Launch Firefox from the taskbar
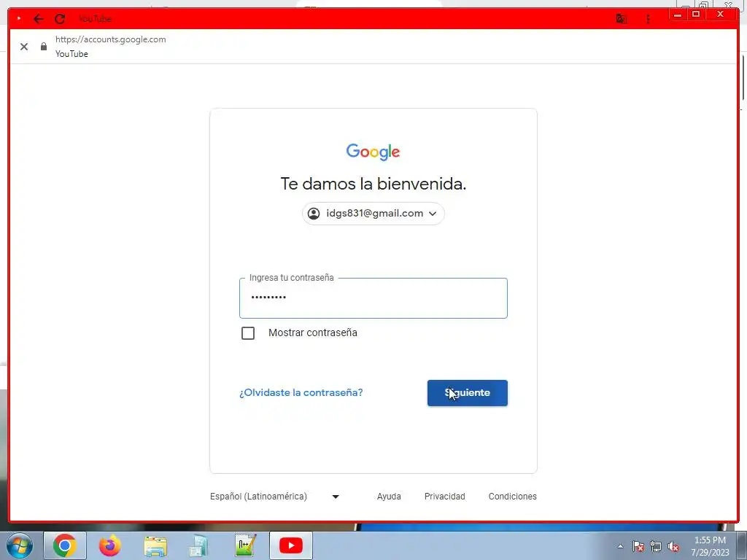This screenshot has width=747, height=560. [110, 545]
